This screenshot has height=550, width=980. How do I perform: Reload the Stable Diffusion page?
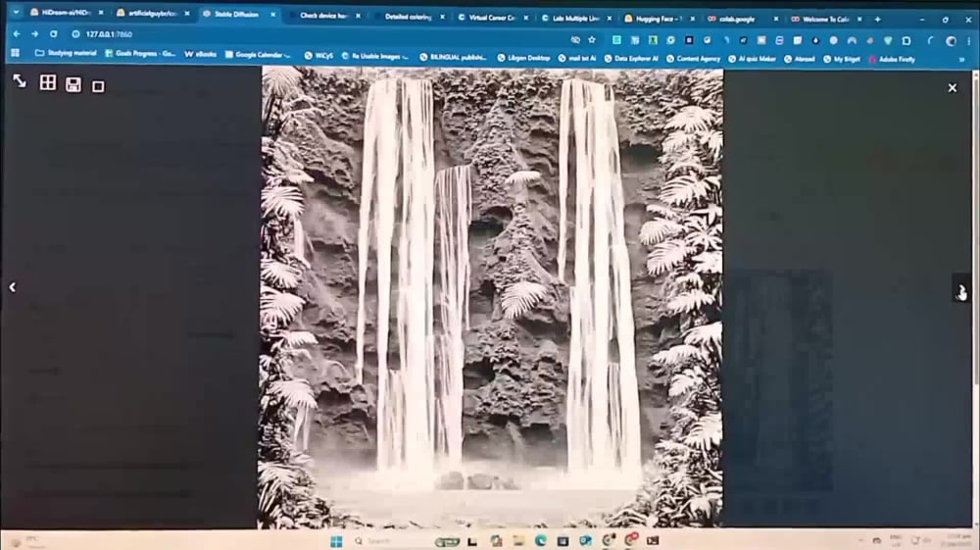54,34
